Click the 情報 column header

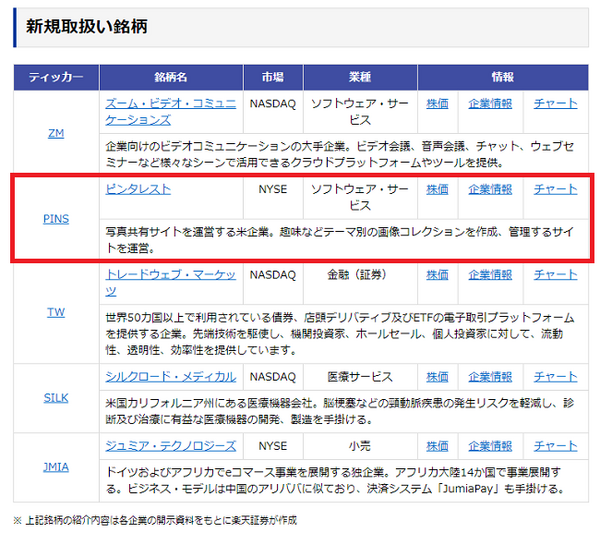(x=503, y=77)
